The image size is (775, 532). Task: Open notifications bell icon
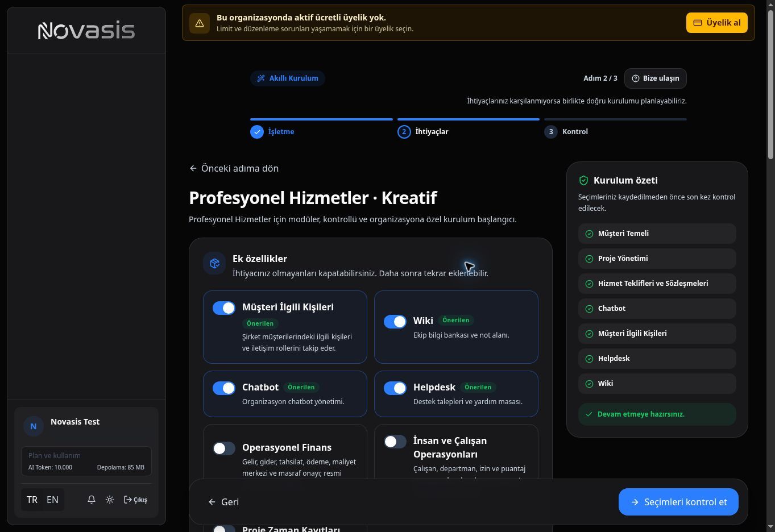(92, 500)
